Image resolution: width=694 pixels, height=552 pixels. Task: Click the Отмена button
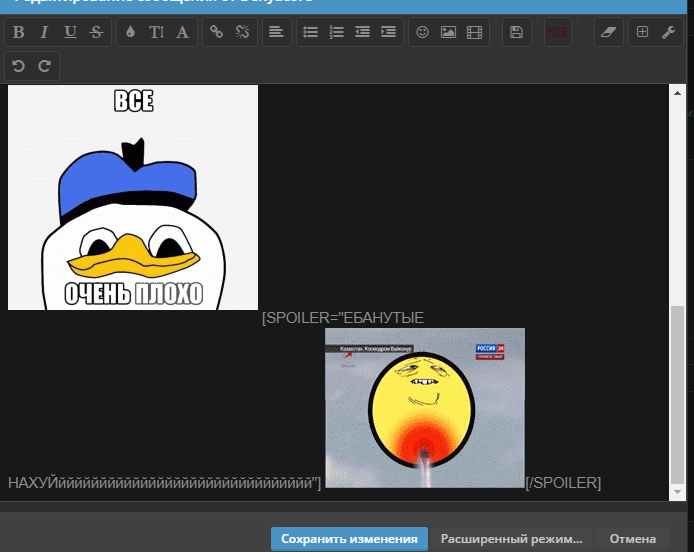click(x=632, y=539)
